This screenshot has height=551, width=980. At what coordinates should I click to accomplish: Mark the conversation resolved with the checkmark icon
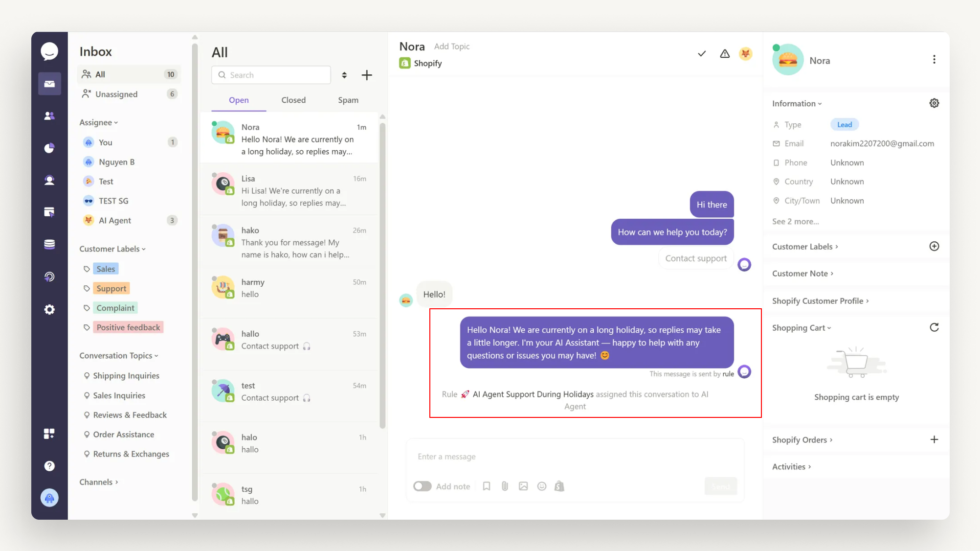coord(701,54)
